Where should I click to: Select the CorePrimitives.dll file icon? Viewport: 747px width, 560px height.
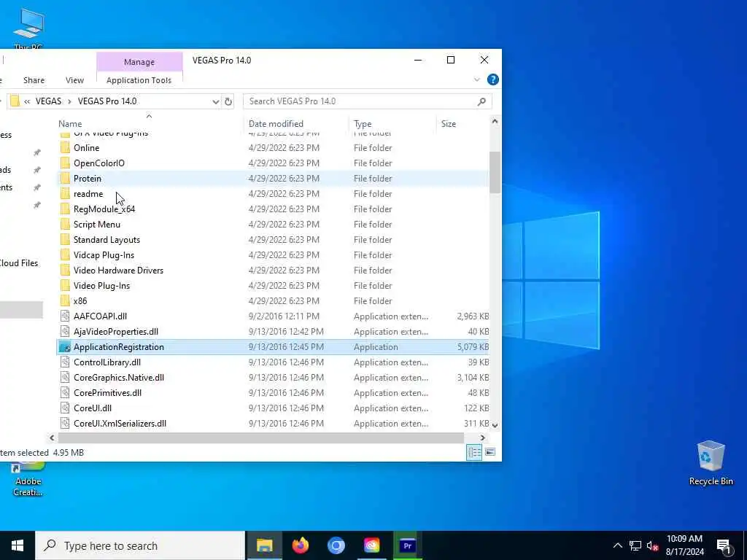pos(65,393)
